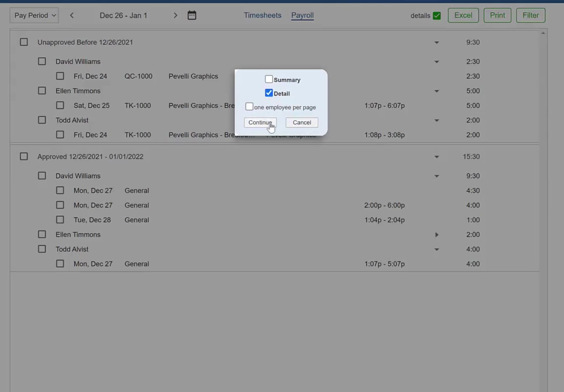Click the 1:04p - 2:04p time range

click(384, 220)
